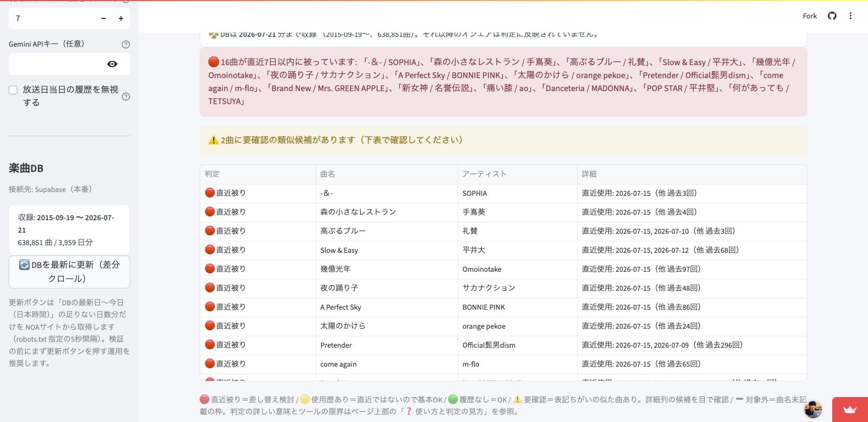This screenshot has height=422, width=868.
Task: Sort by the 判定 column header
Action: [x=258, y=174]
